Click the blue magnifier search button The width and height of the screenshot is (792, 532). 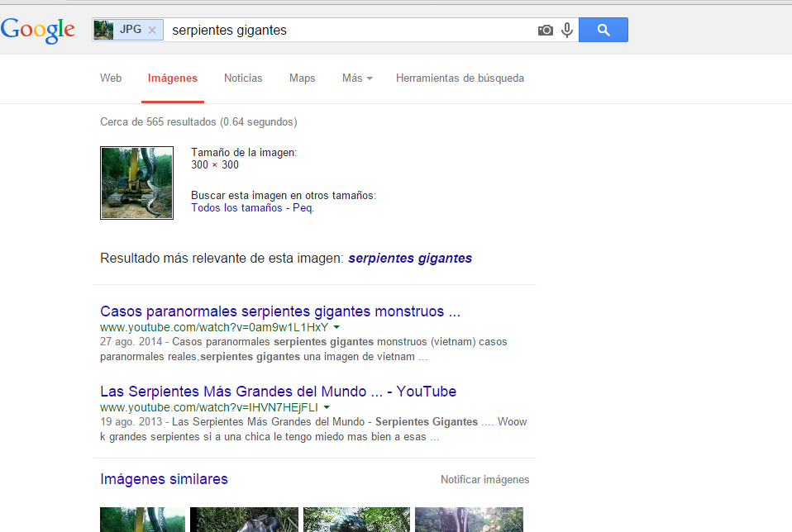(604, 30)
